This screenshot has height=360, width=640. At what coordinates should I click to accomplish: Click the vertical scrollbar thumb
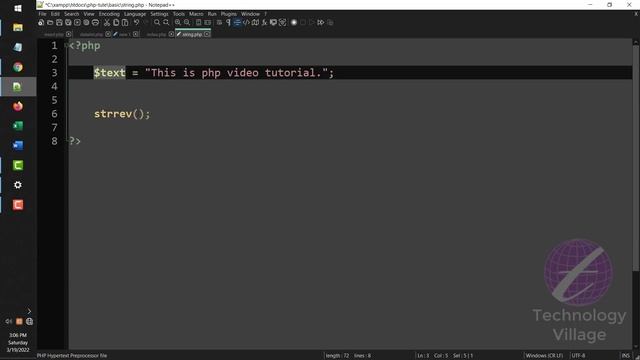pyautogui.click(x=636, y=157)
